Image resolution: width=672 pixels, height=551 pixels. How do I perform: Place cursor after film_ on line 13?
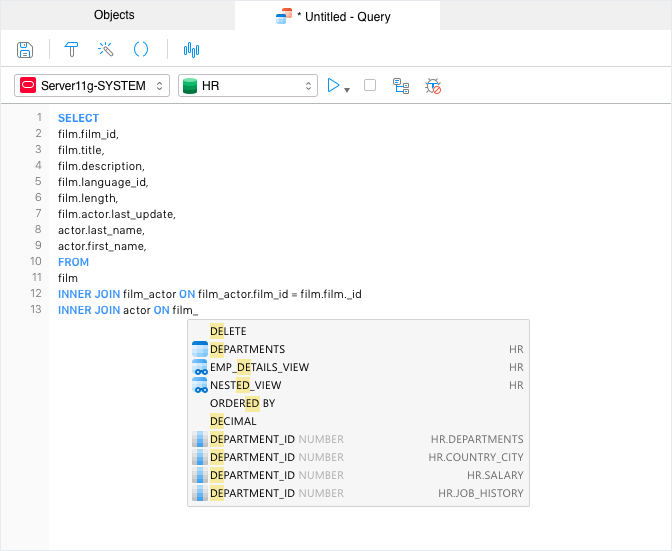[198, 310]
